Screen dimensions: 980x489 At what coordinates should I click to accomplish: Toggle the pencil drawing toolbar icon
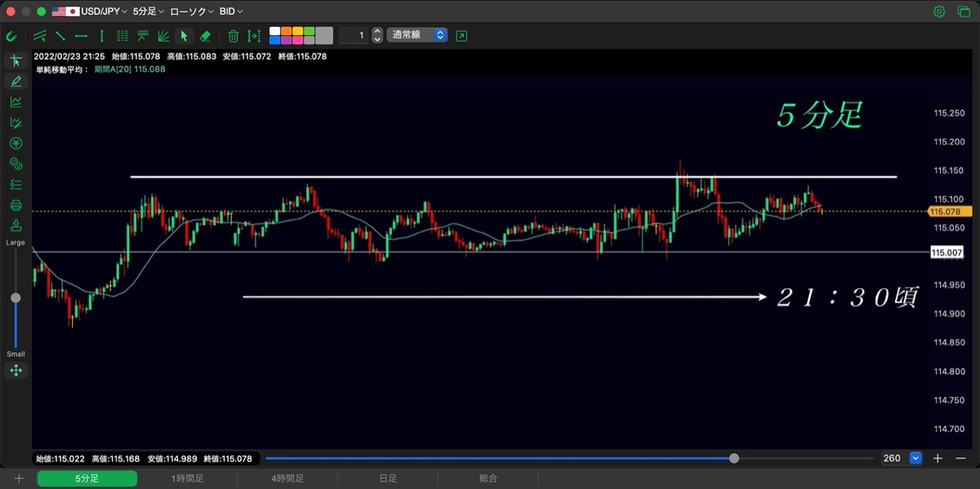(16, 81)
